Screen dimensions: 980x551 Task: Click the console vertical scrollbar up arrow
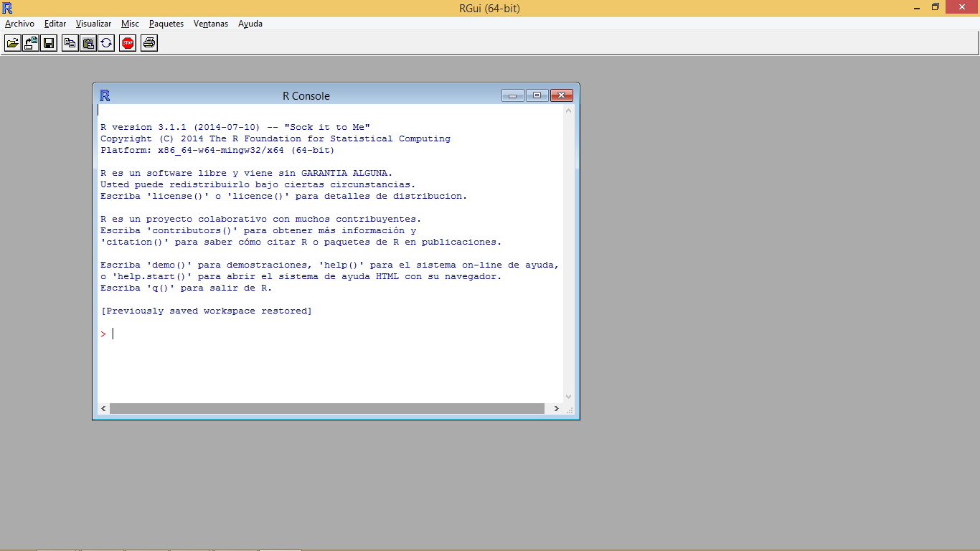(569, 111)
